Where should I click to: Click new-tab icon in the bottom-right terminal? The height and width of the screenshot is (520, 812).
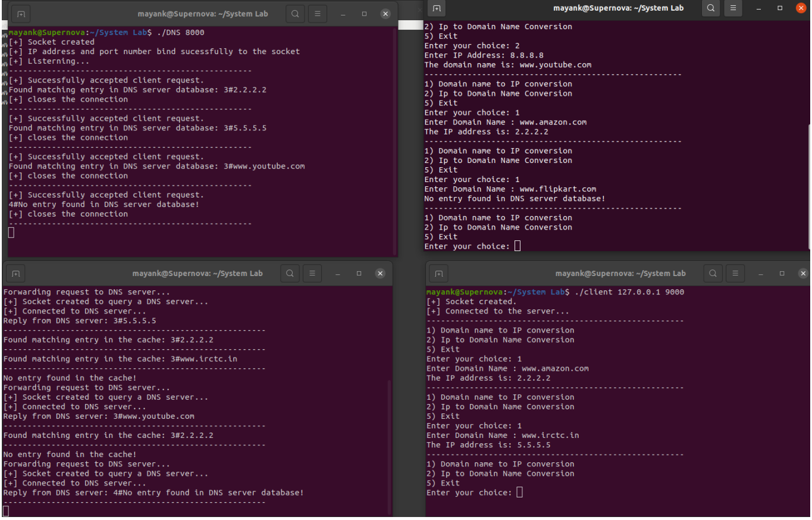[438, 273]
